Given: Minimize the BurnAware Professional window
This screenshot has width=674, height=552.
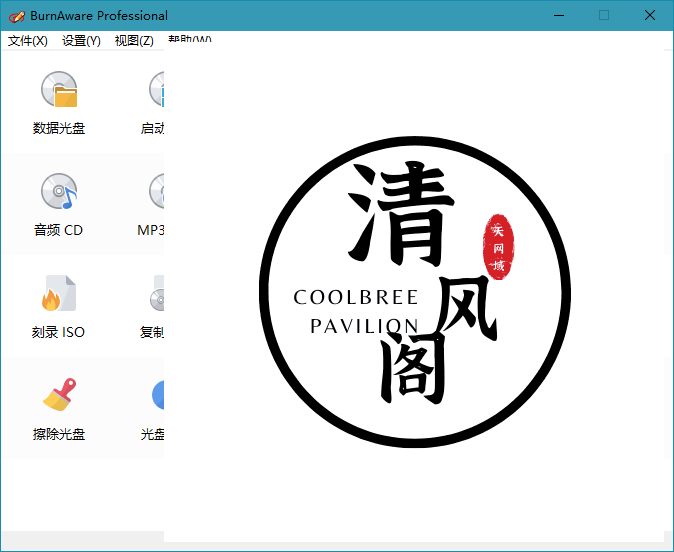Looking at the screenshot, I should (559, 15).
